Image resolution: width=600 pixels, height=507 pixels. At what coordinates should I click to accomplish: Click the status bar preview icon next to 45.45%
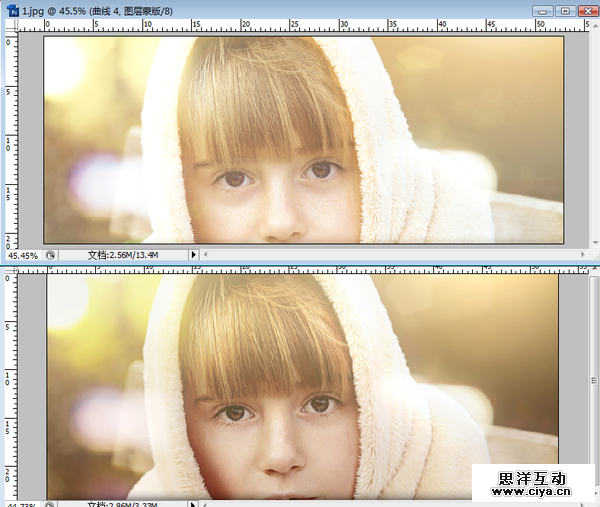click(50, 255)
